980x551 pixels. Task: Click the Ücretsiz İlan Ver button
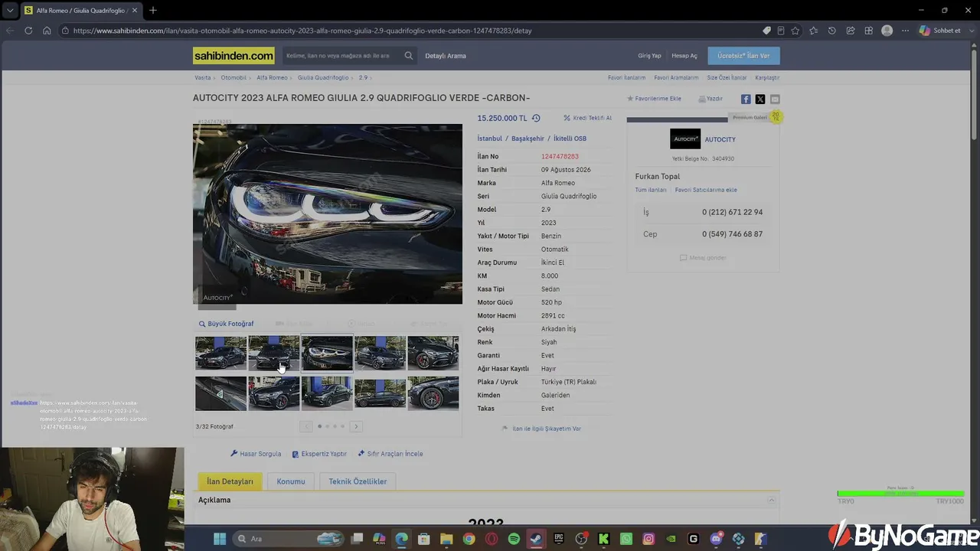(x=743, y=56)
